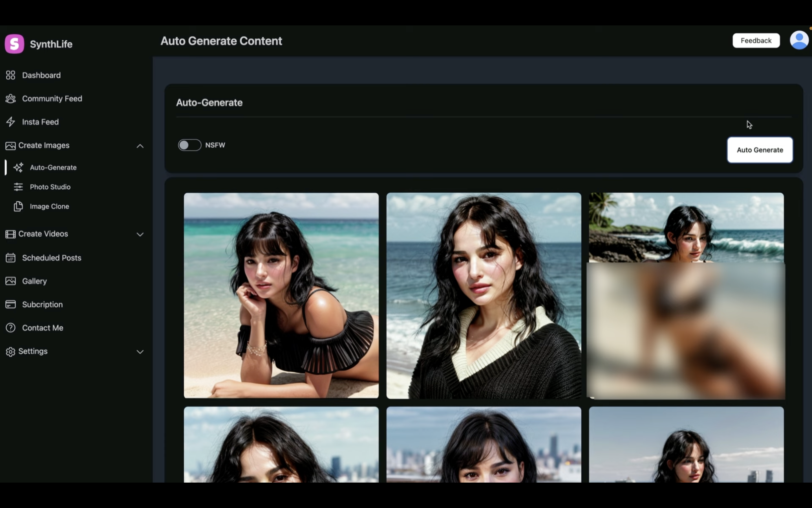Click the Community Feed people icon

coord(10,98)
